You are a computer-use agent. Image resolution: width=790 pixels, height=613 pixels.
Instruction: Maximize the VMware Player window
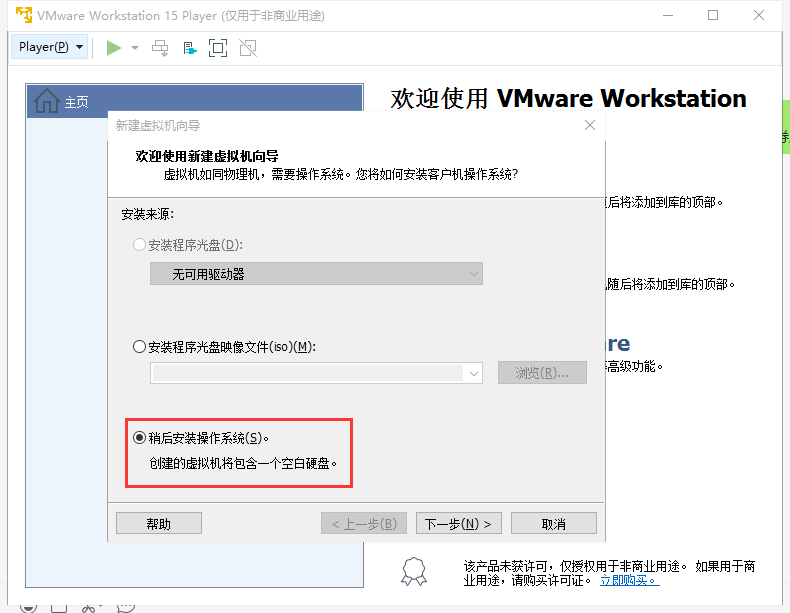click(x=713, y=16)
